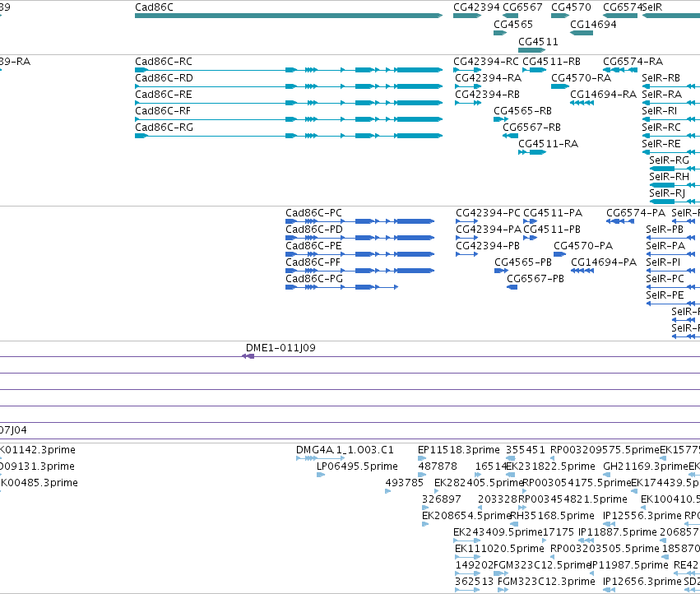Select EST 09131.3prime label

(x=37, y=466)
